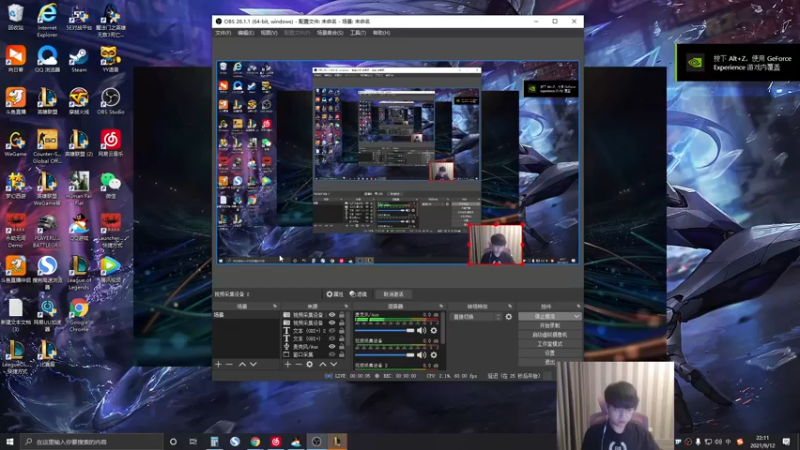Select the webcam overlay in OBS preview

[496, 244]
